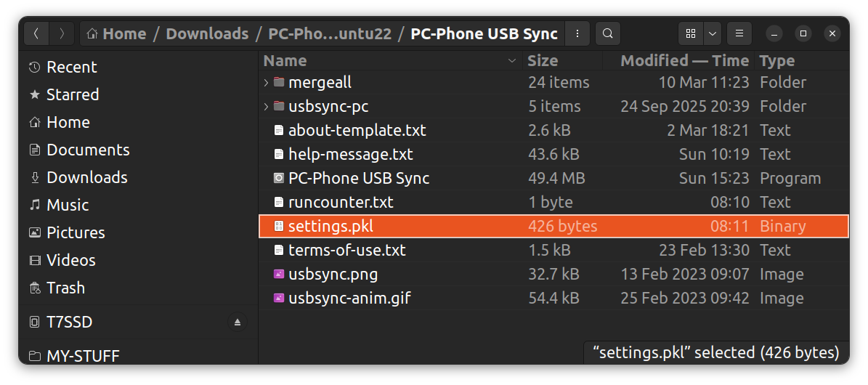
Task: Open the view options dropdown arrow
Action: (x=712, y=33)
